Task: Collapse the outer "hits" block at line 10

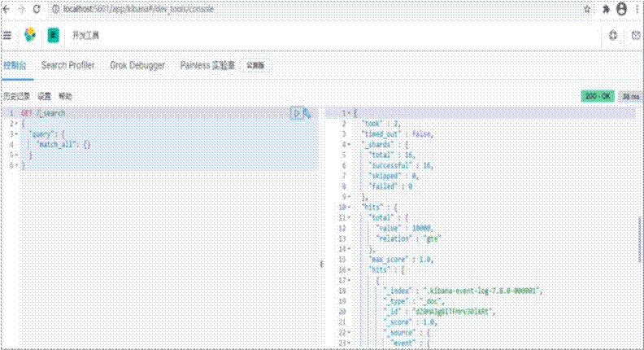Action: click(350, 208)
